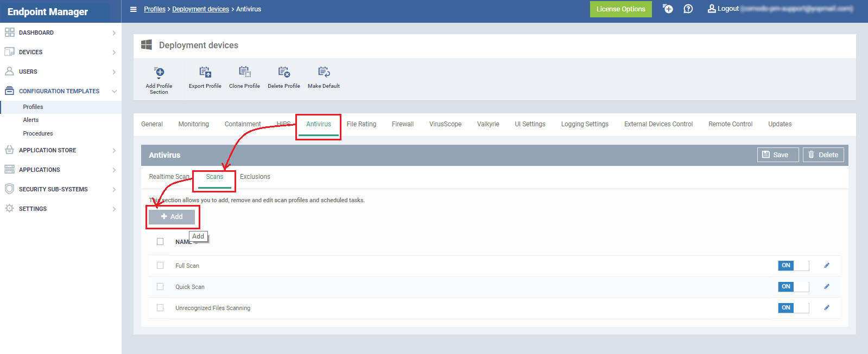Expand the Dashboard menu chevron
Viewport: 868px width, 354px height.
tap(114, 33)
